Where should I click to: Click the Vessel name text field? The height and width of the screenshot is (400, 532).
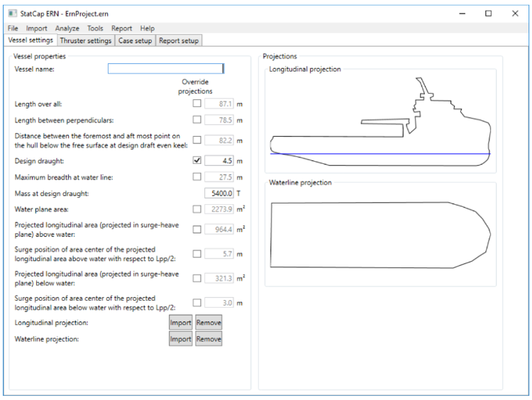[165, 69]
